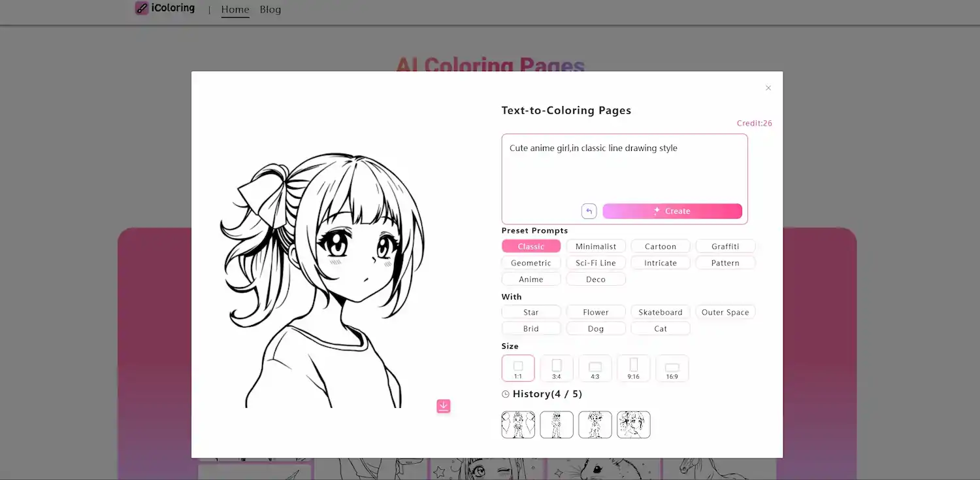
Task: Select the Anime preset prompt
Action: click(x=531, y=279)
